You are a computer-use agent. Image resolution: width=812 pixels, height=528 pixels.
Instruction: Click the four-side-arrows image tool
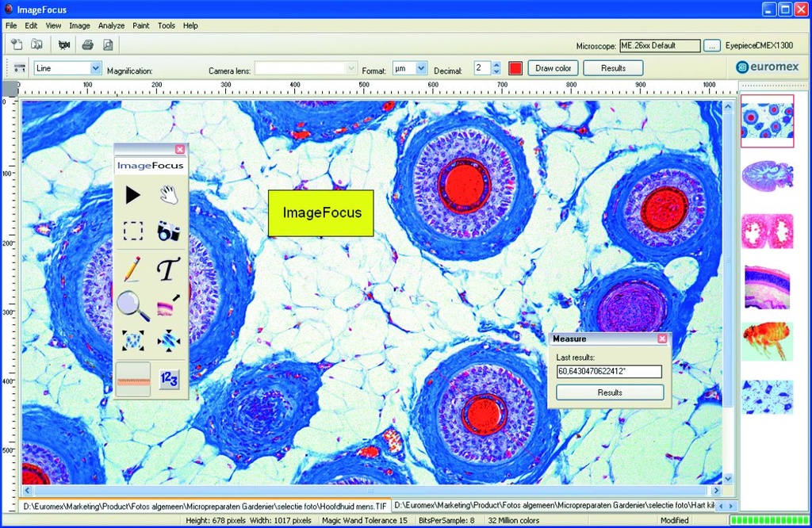point(169,341)
